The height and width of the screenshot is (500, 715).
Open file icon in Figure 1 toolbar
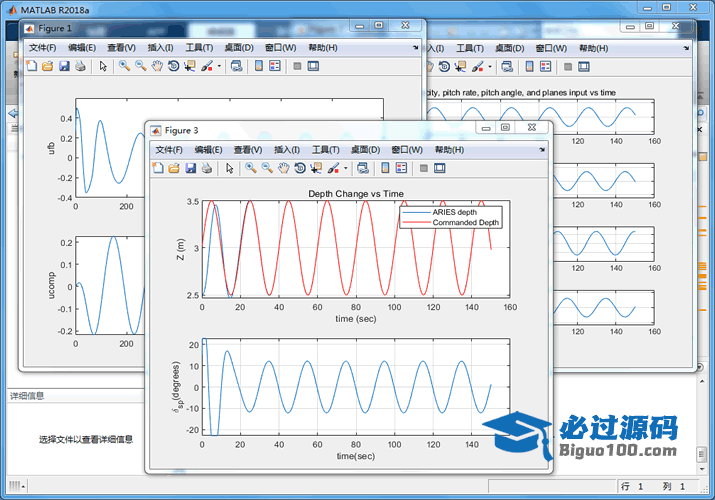(x=47, y=66)
